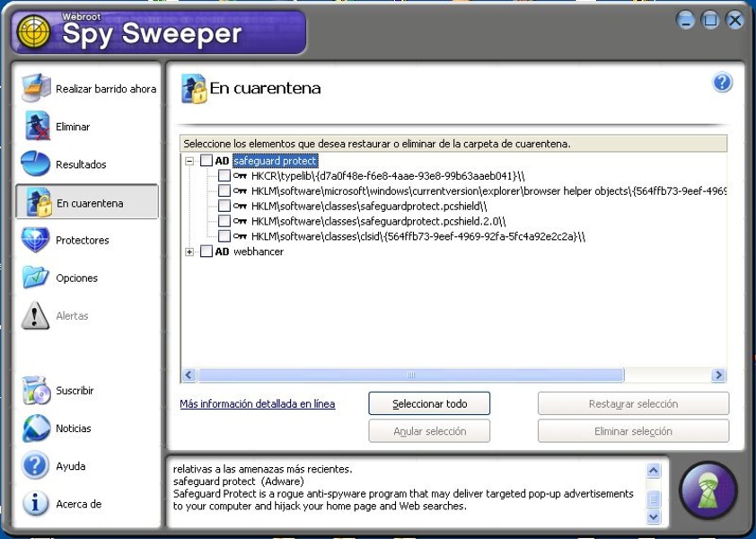This screenshot has height=539, width=756.
Task: Select the webhancer tree label
Action: pos(259,252)
